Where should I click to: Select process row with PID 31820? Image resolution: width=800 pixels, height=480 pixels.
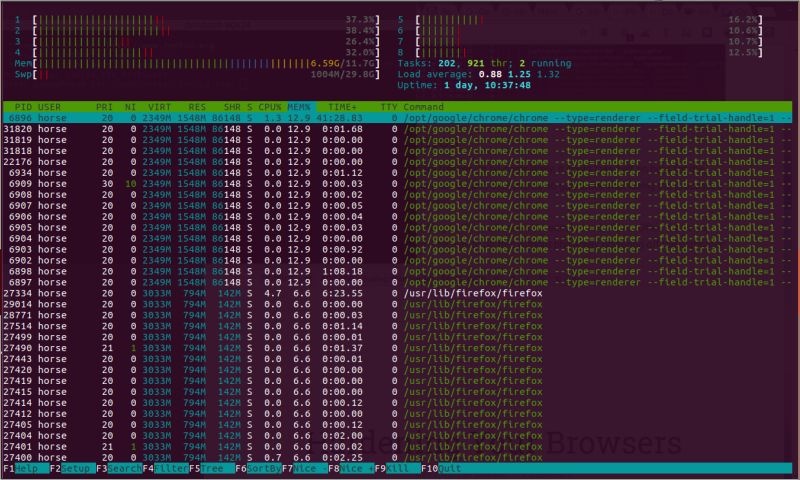point(397,129)
